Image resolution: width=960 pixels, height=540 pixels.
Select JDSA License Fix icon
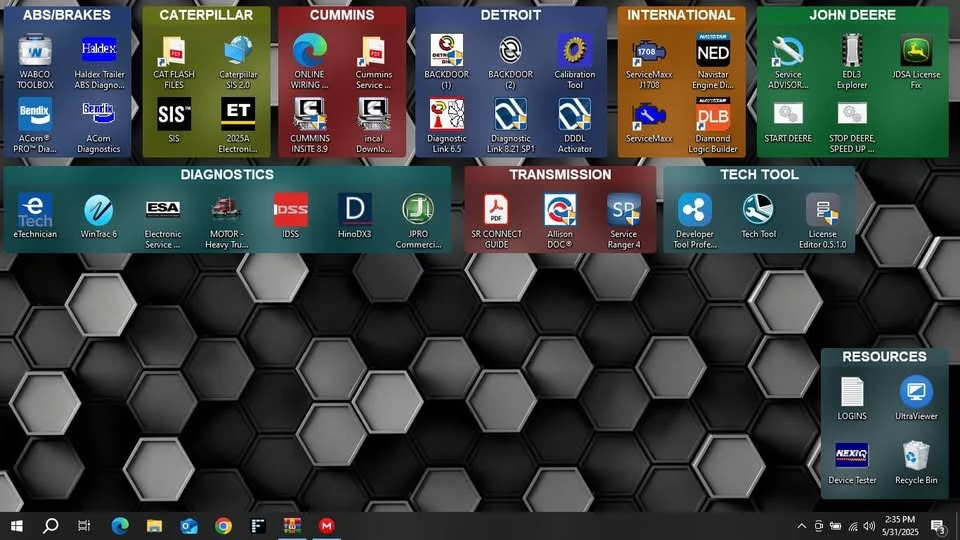coord(916,62)
